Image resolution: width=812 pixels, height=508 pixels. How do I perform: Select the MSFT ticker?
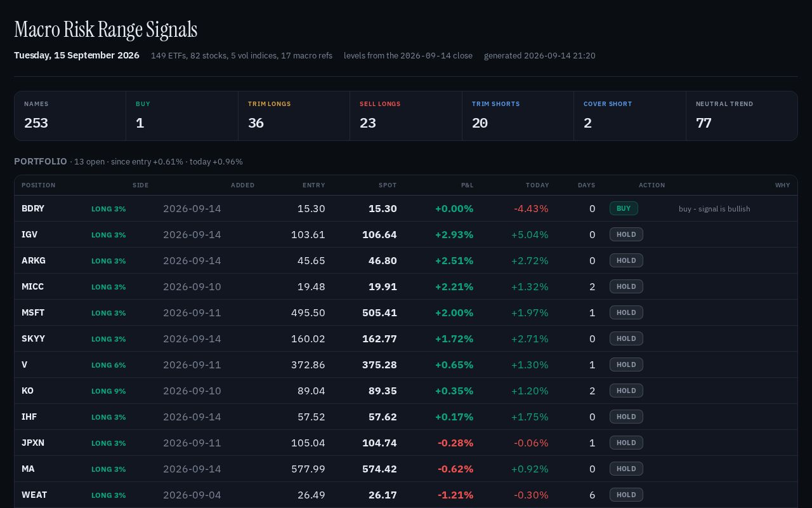point(33,312)
